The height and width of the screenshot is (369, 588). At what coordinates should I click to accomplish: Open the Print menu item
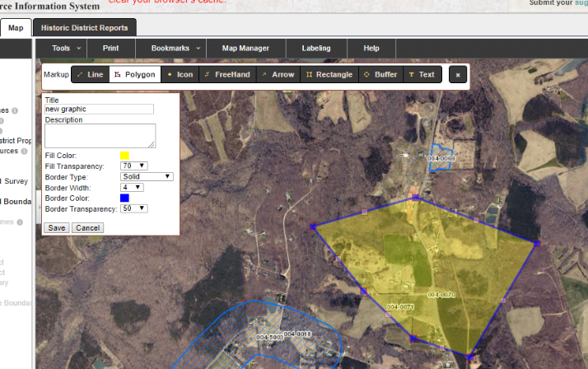[x=110, y=49]
